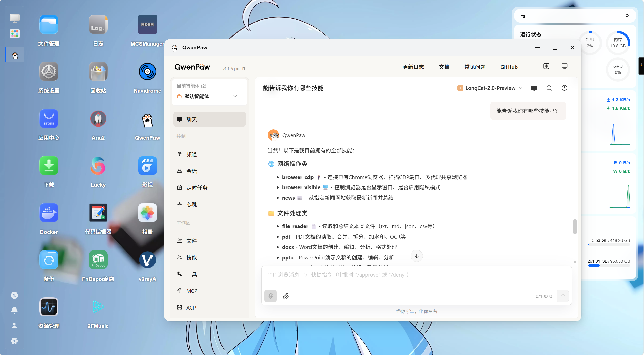Launch MCSManager from the desktop
Viewport: 644px width, 356px height.
click(x=147, y=25)
